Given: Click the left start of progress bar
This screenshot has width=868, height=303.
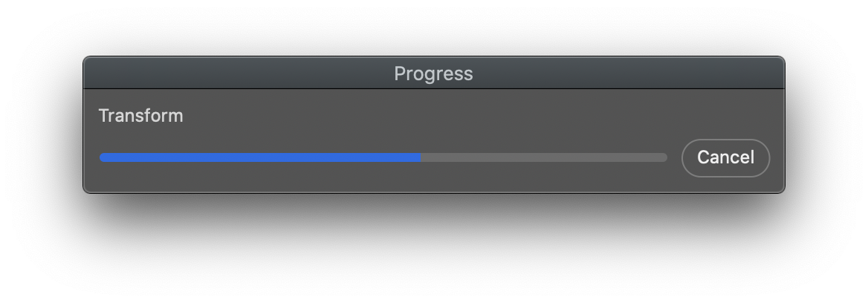Looking at the screenshot, I should point(103,157).
